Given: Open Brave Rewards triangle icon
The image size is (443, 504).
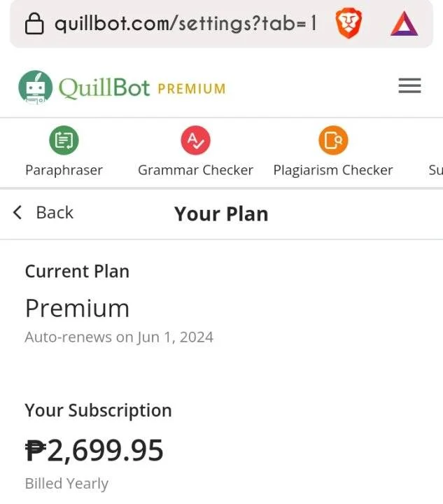Looking at the screenshot, I should [x=404, y=24].
